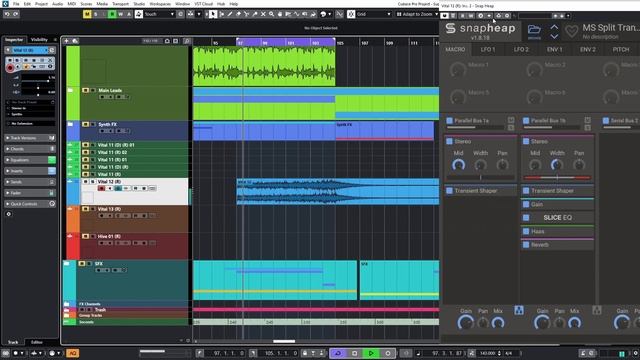
Task: Expand Chords inspector section
Action: click(30, 149)
